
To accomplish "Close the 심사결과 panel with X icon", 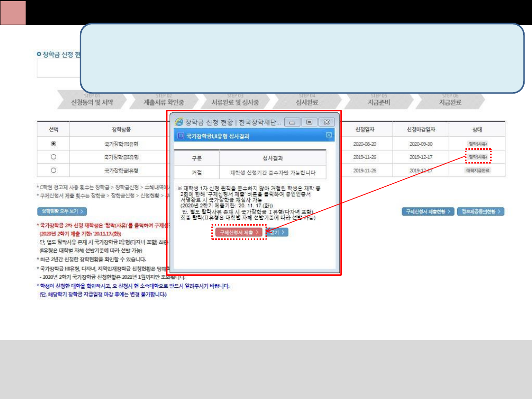I will [x=329, y=135].
